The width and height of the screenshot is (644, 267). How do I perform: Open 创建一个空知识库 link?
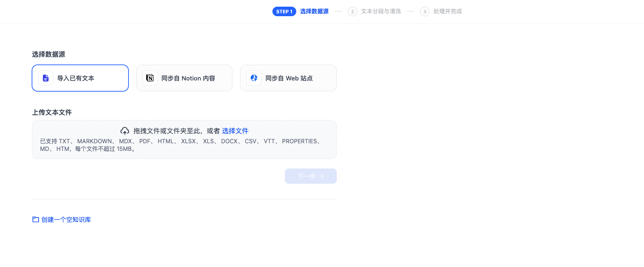coord(66,219)
